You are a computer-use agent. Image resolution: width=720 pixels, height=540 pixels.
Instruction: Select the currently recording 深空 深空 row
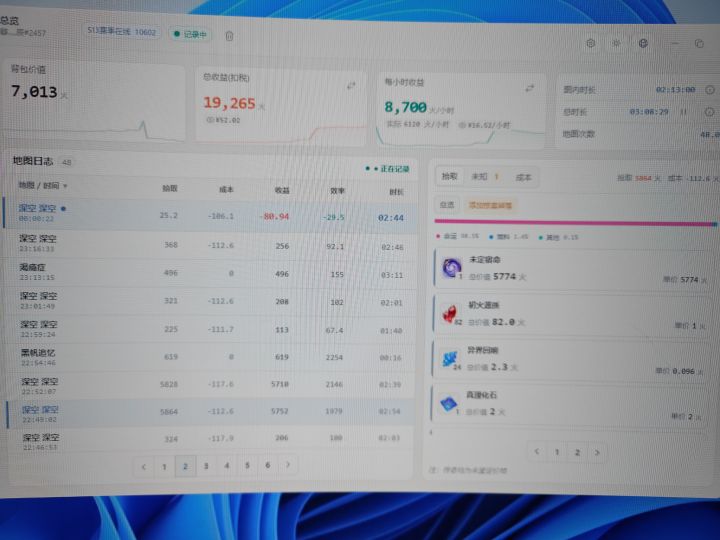pyautogui.click(x=209, y=214)
